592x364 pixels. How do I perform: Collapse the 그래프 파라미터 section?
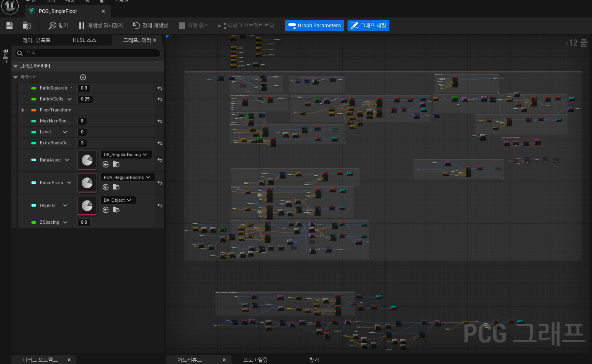[15, 66]
